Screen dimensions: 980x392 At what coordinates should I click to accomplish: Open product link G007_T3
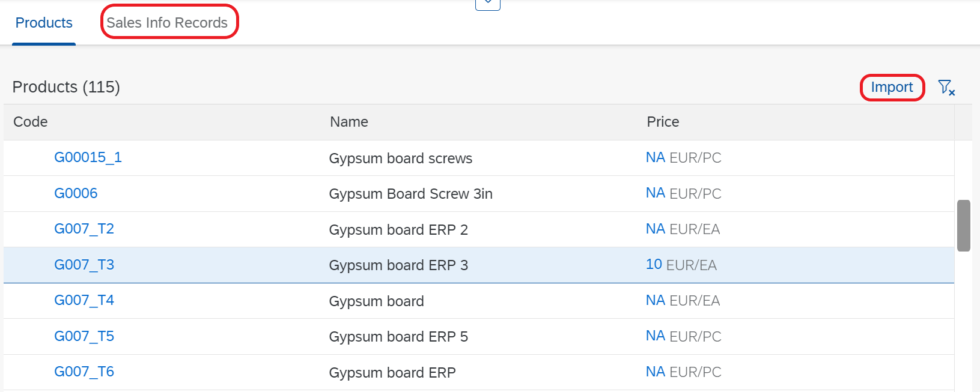click(x=84, y=265)
